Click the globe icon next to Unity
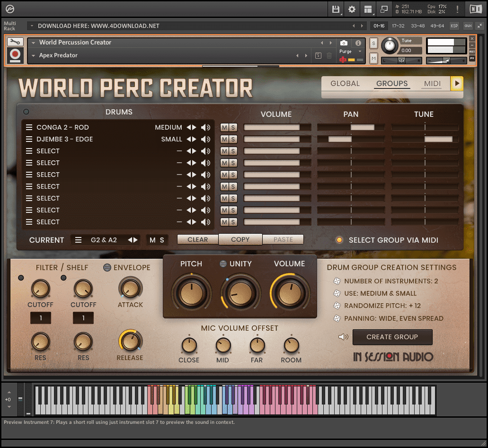 pos(223,264)
